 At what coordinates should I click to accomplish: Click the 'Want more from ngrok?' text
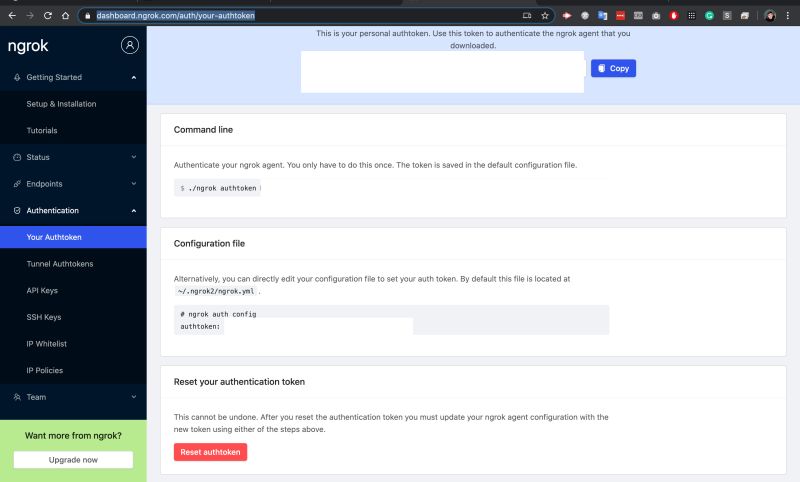[73, 436]
